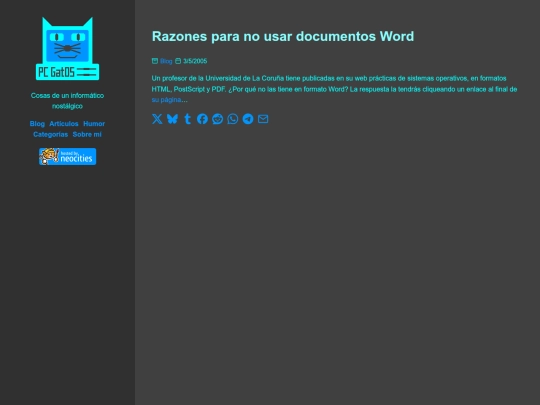Share the post via WhatsApp
The width and height of the screenshot is (540, 405).
click(x=233, y=119)
